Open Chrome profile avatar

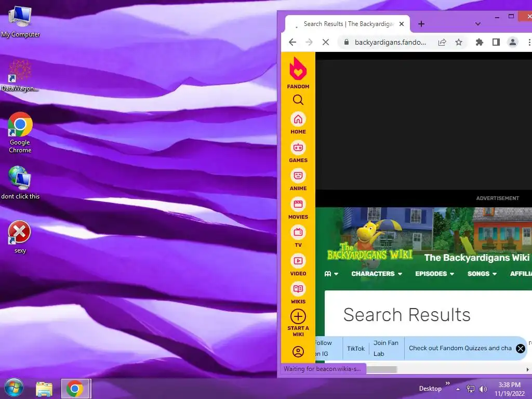click(x=512, y=42)
